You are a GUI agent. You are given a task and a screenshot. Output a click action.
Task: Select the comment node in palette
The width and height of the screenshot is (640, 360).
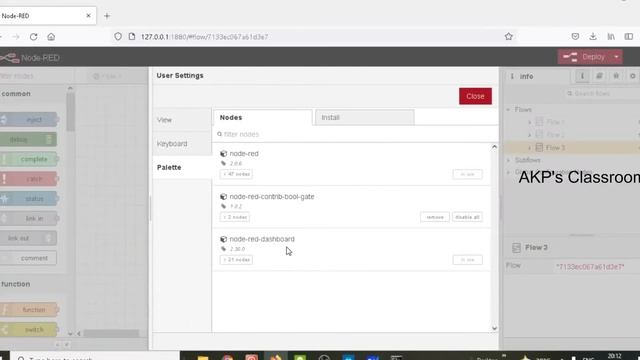29,258
